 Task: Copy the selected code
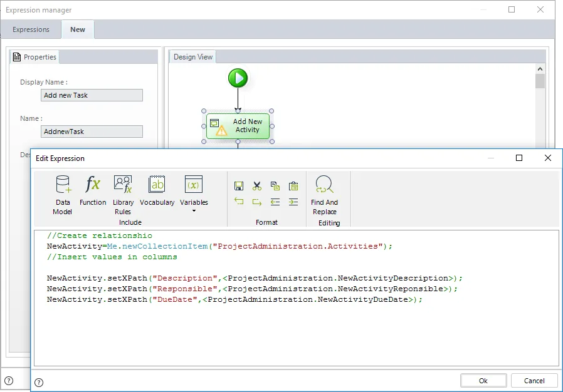(x=275, y=186)
